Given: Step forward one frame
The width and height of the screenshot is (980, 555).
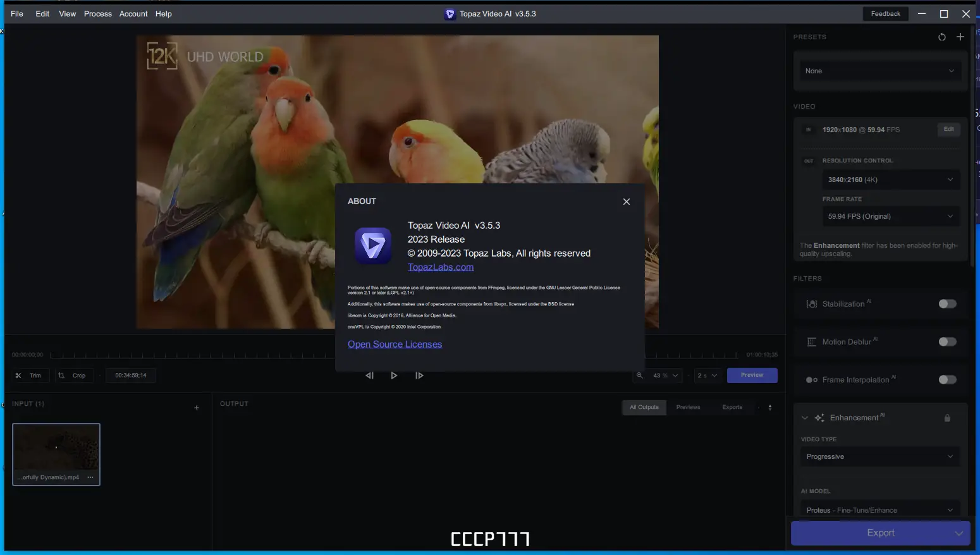Looking at the screenshot, I should (x=419, y=375).
